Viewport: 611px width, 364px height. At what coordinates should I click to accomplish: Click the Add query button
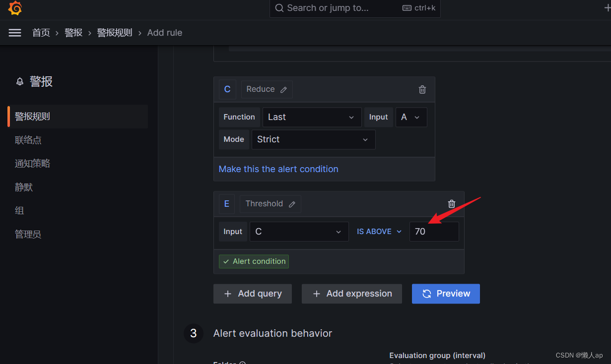click(253, 294)
